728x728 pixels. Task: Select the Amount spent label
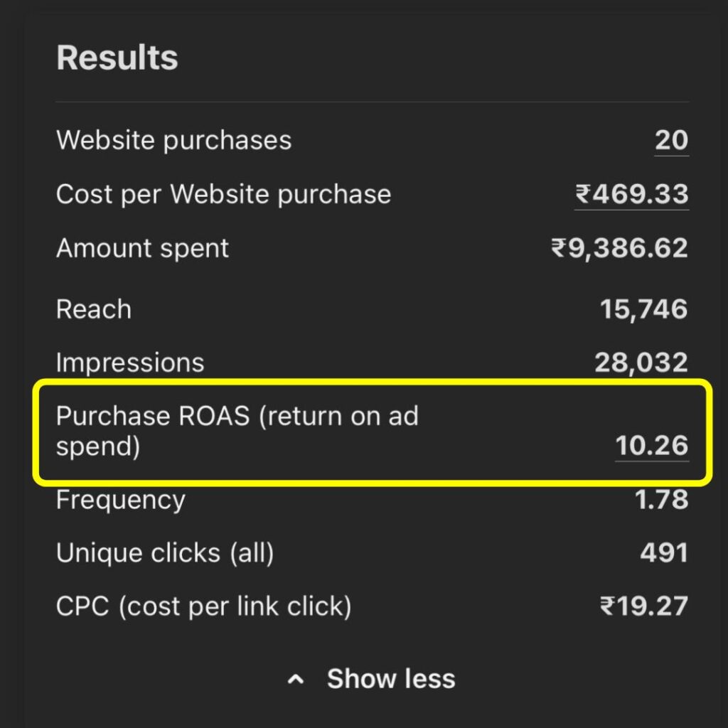click(x=142, y=248)
